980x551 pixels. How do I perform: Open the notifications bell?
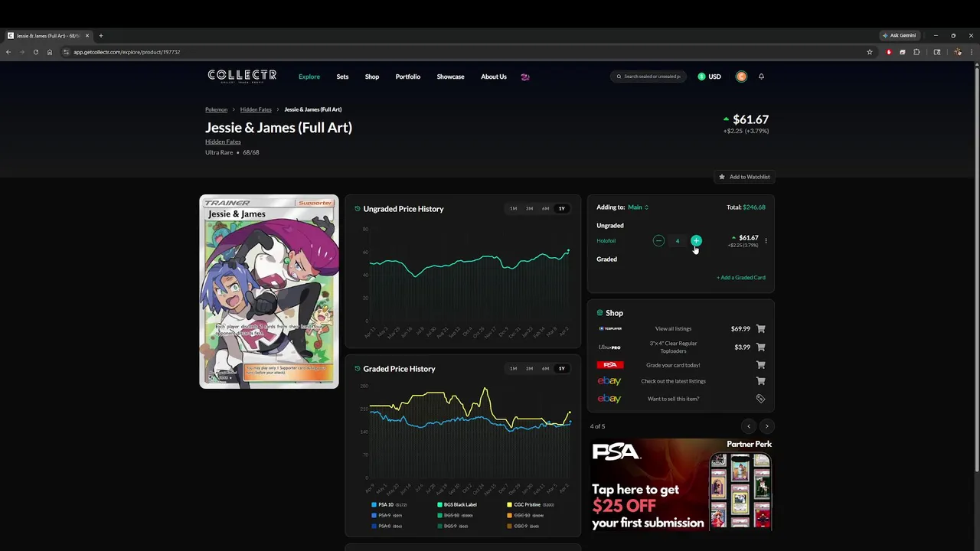tap(761, 77)
